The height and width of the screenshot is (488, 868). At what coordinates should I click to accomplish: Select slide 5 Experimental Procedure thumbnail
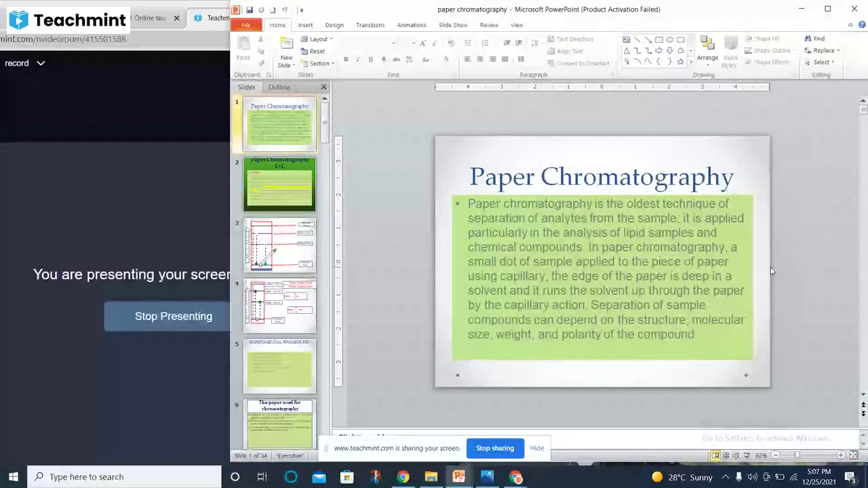click(279, 365)
